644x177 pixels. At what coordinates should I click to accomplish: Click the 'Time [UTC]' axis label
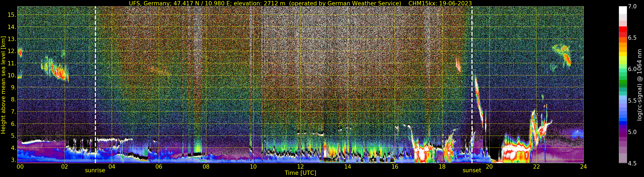pyautogui.click(x=300, y=173)
